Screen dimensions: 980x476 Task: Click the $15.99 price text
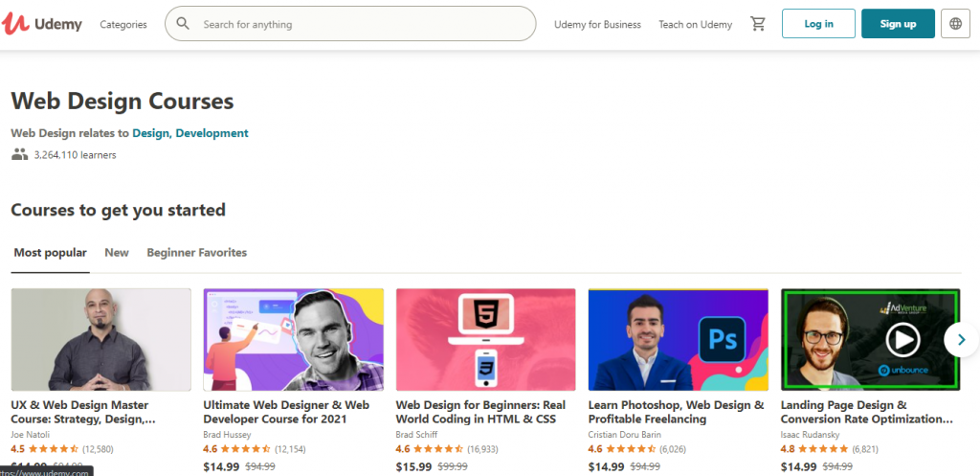(x=413, y=466)
